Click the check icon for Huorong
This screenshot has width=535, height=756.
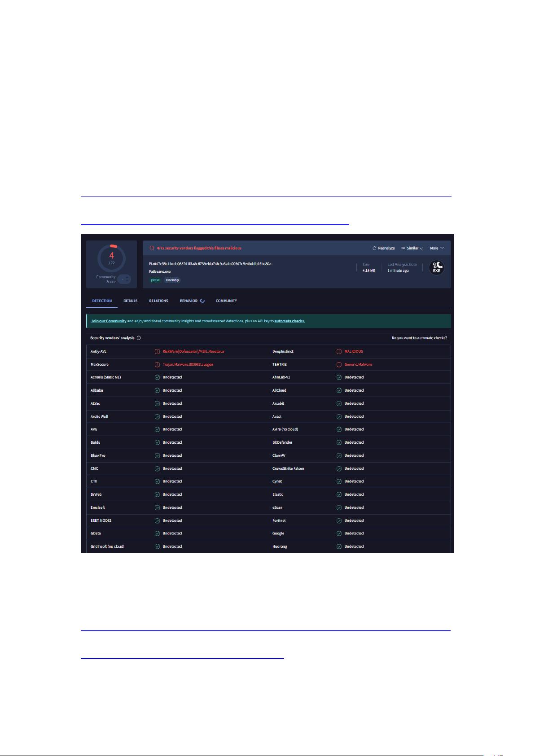click(x=339, y=546)
